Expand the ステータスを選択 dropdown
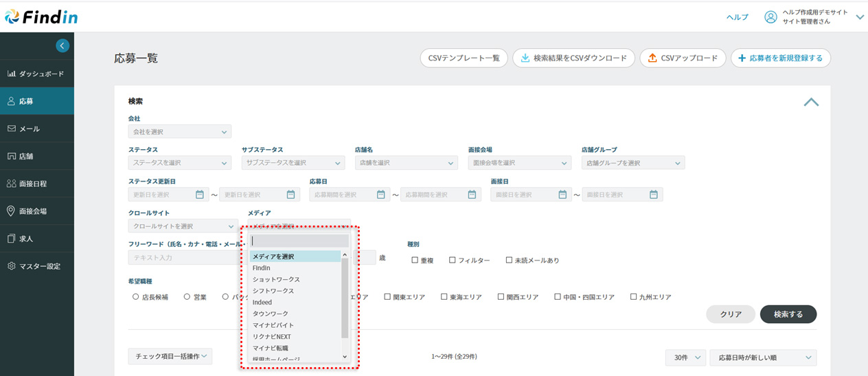 [179, 163]
